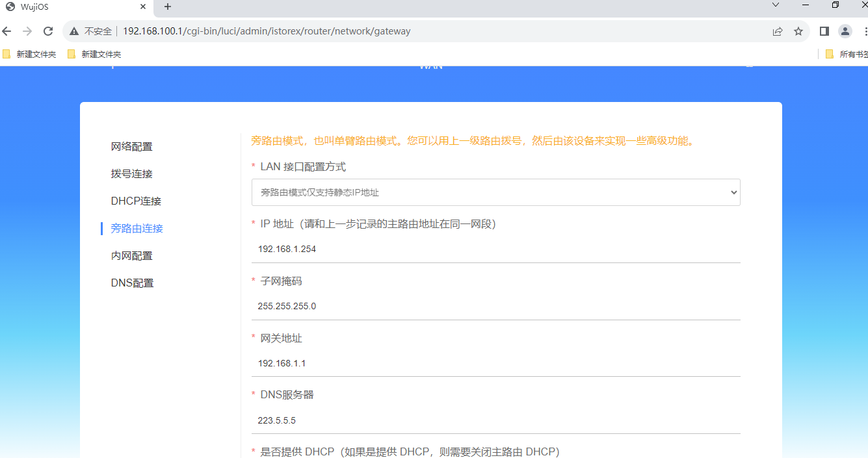
Task: Switch to 内网配置 section
Action: point(132,256)
